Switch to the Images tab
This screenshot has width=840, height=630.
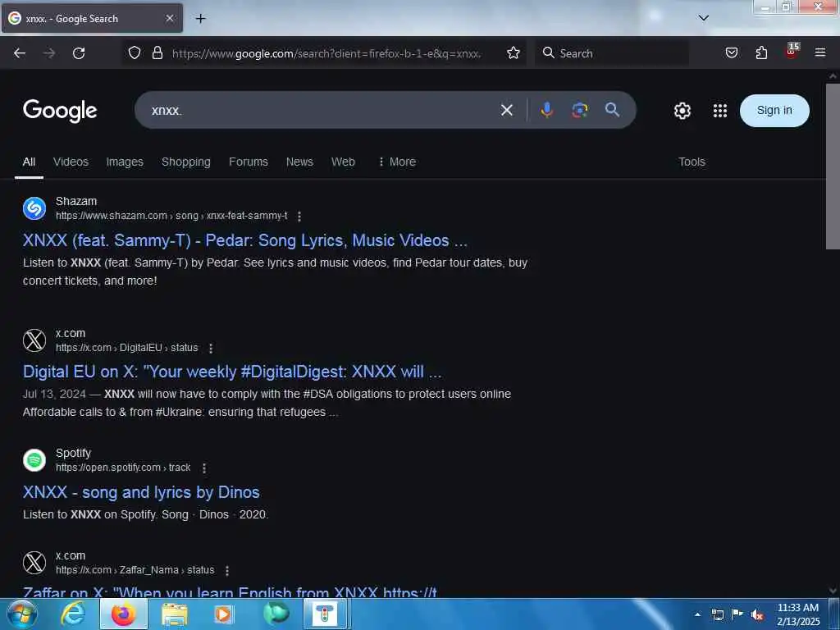pyautogui.click(x=125, y=162)
